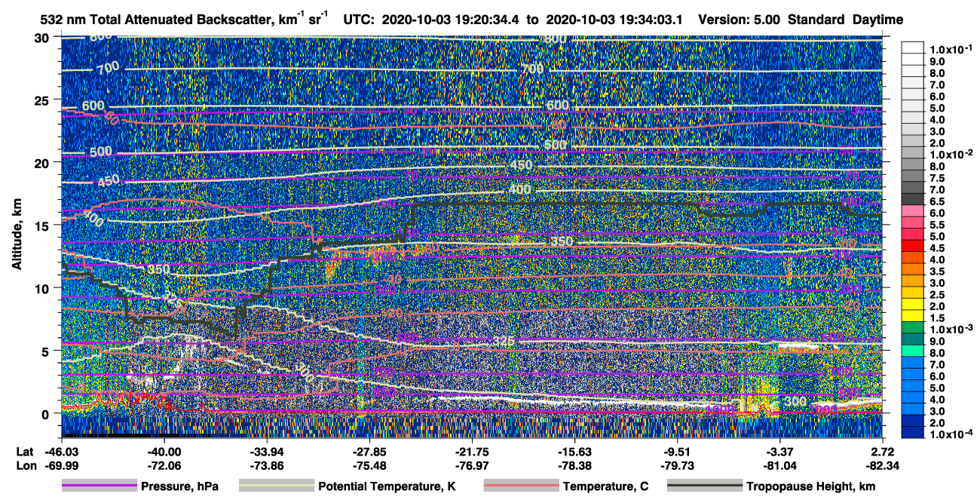Click the altitude tick label 25
This screenshot has height=503, width=980.
pos(43,100)
